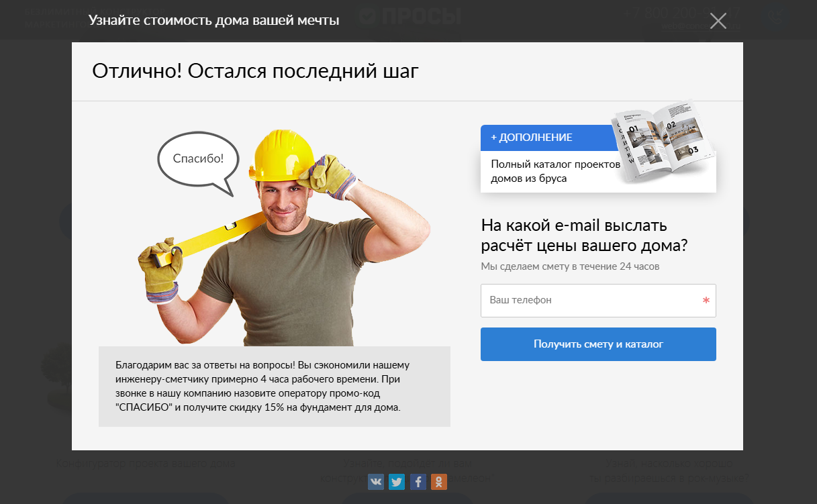Open the Odnoklassniki share icon
This screenshot has height=504, width=817.
pos(439,481)
